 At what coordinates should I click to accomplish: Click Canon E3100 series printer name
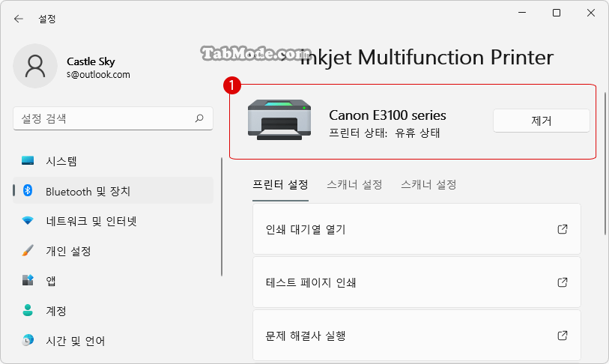[x=387, y=115]
